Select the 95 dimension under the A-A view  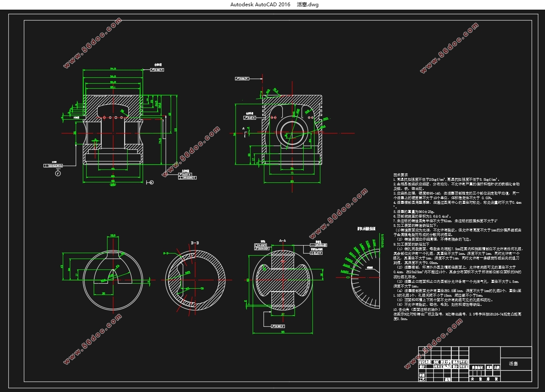pos(283,332)
